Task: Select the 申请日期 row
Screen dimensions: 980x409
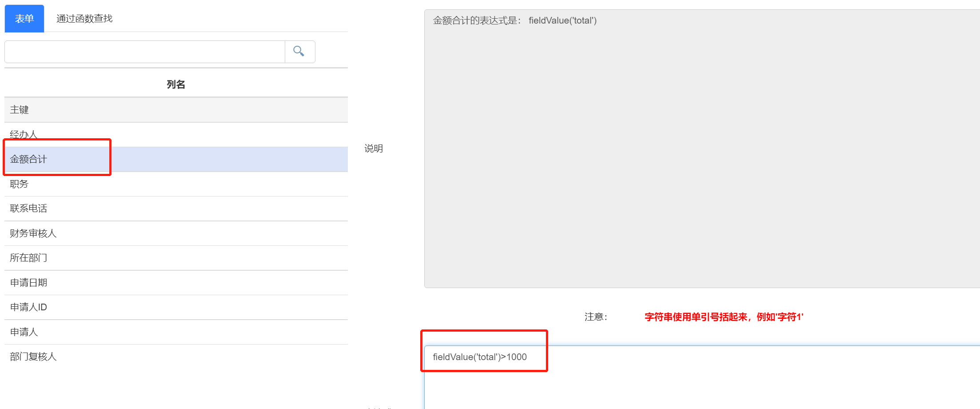Action: [x=176, y=283]
